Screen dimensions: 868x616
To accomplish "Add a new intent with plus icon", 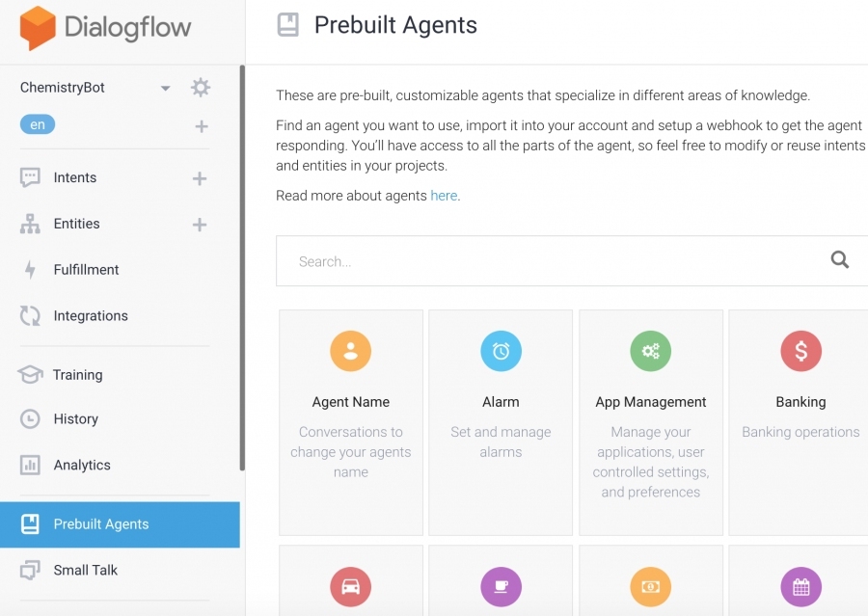I will tap(200, 178).
